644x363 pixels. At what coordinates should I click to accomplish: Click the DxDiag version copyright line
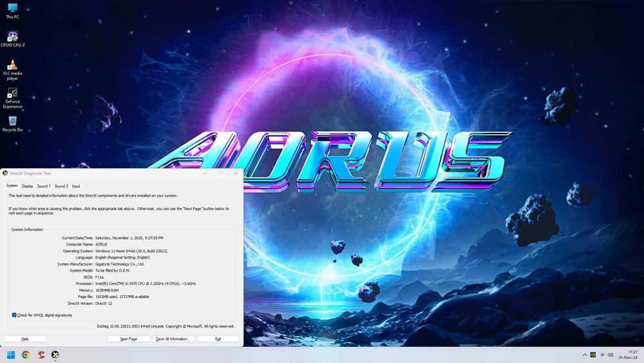pyautogui.click(x=166, y=326)
